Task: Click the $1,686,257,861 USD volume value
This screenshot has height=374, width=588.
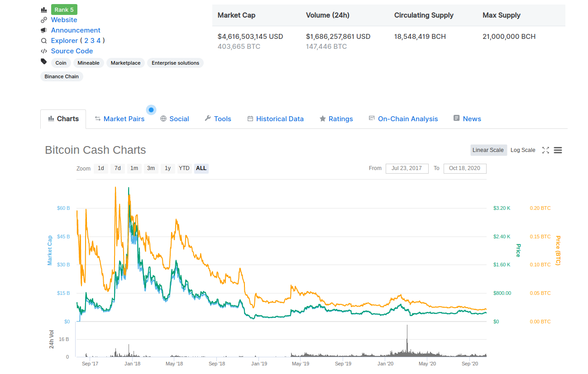Action: tap(338, 37)
